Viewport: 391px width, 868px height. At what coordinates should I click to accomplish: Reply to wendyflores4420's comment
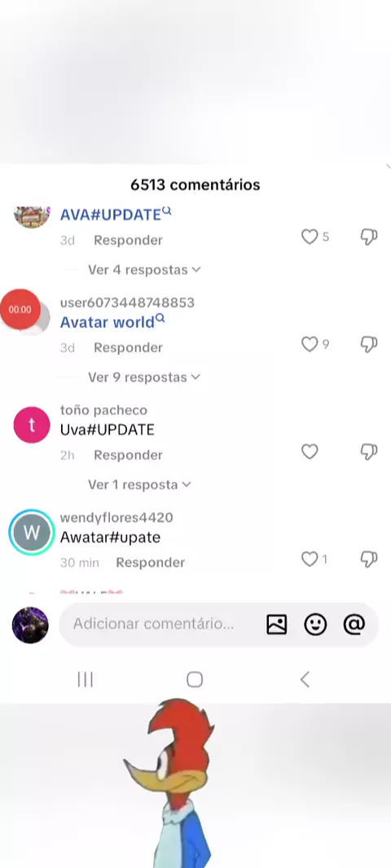pos(150,563)
